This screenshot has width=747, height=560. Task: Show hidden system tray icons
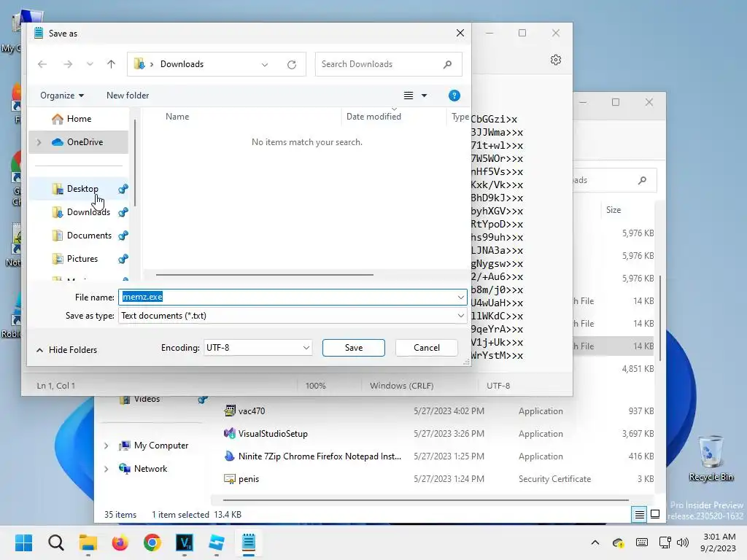[x=595, y=542]
